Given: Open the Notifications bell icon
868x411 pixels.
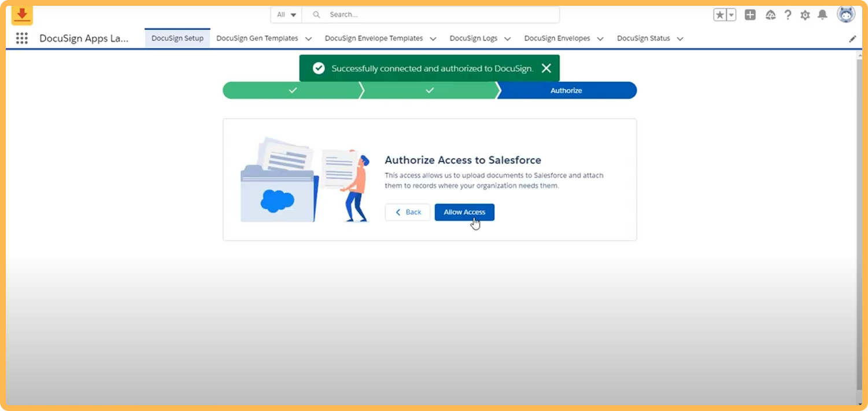Looking at the screenshot, I should [822, 15].
